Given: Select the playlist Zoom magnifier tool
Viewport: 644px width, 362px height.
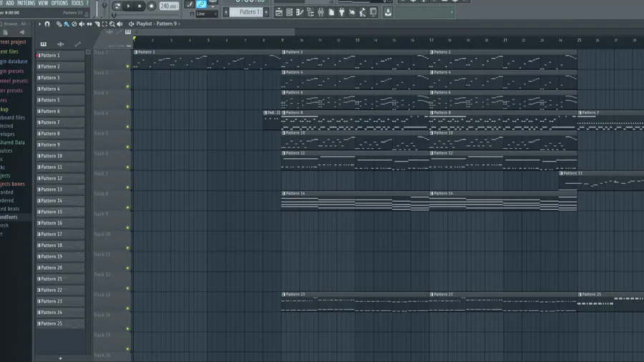Looking at the screenshot, I should pyautogui.click(x=112, y=24).
